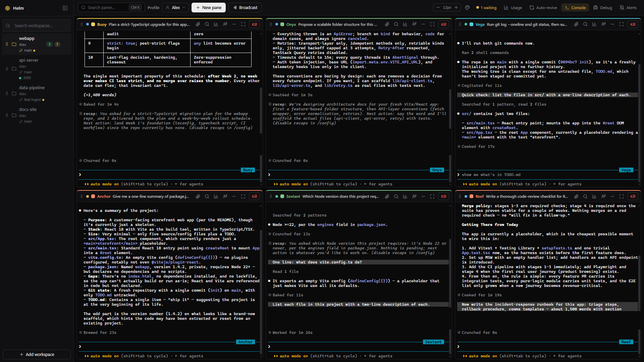Expand the 'Quick check' prompt in Vega
644x362 pixels.
point(547,95)
